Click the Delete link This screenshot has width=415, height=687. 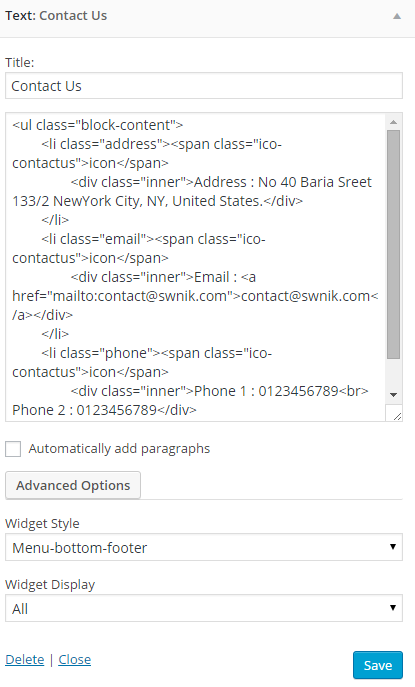(25, 660)
